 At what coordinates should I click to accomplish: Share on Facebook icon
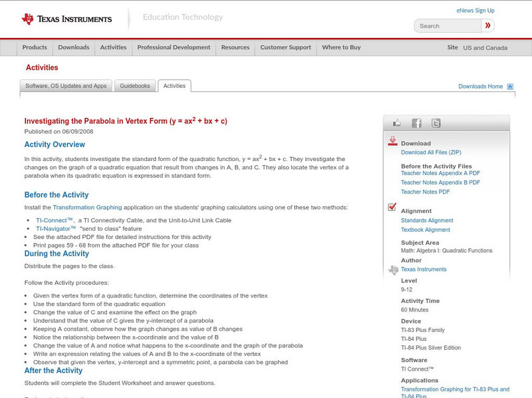click(416, 123)
